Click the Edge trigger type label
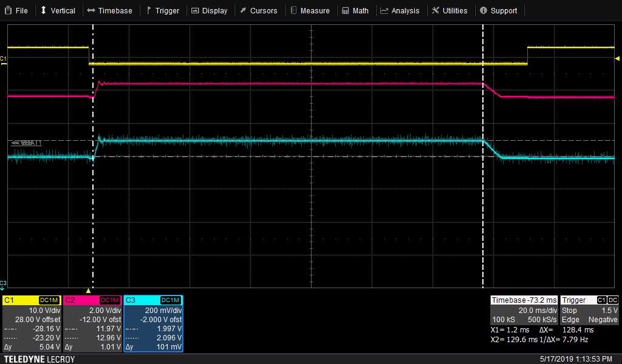The image size is (622, 364). [x=570, y=319]
